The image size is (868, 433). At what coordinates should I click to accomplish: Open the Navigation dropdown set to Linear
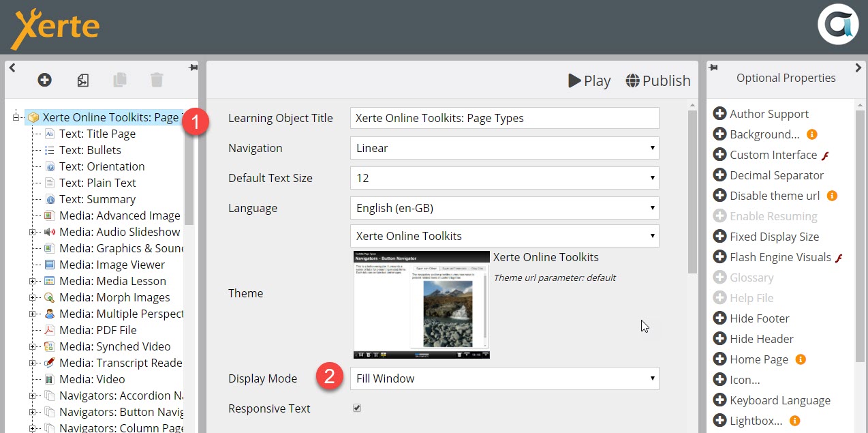pos(504,148)
